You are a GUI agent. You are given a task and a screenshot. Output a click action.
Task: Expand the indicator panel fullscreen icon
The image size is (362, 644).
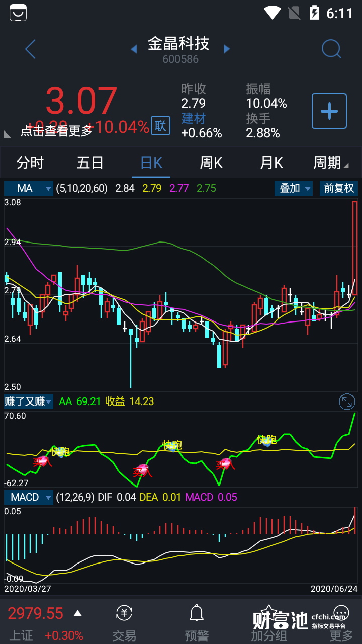pos(347,401)
